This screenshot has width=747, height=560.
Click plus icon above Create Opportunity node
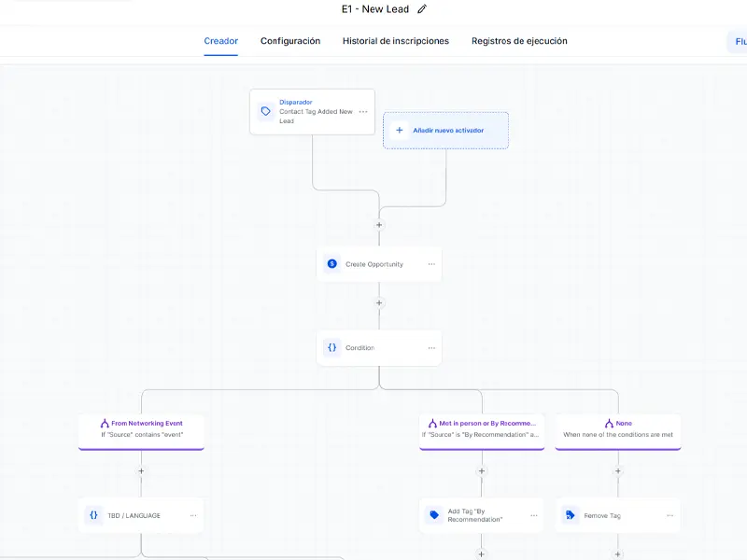coord(379,225)
